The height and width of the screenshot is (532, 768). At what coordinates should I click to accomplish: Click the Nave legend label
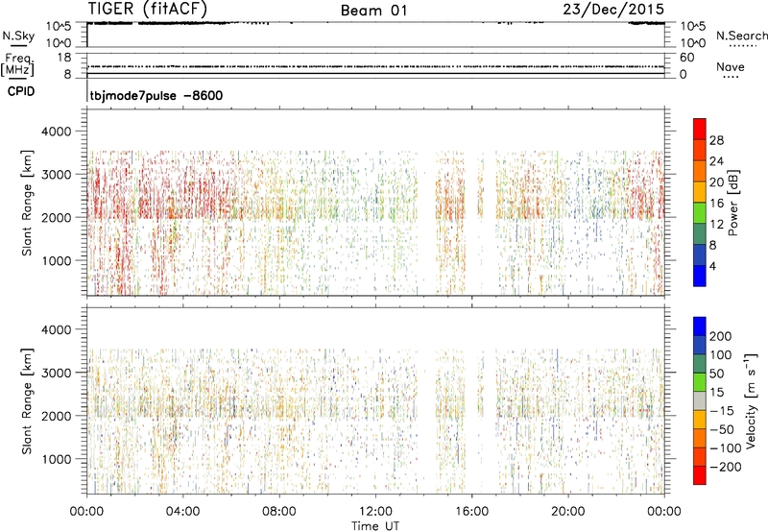731,66
